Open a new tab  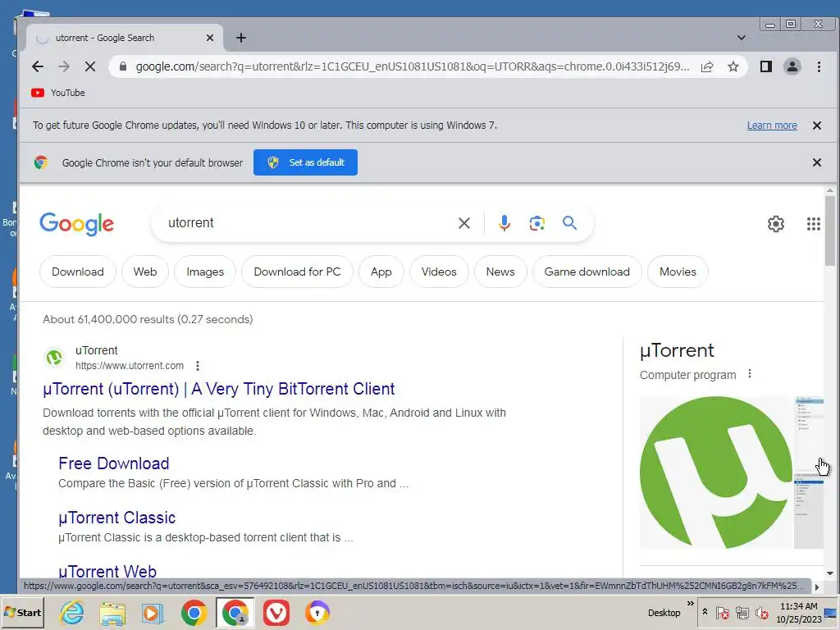[241, 38]
